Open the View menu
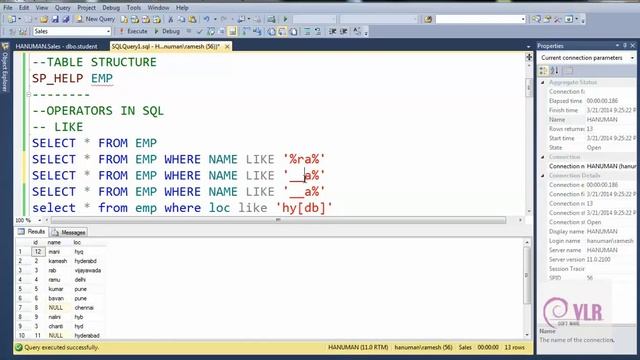 point(42,7)
